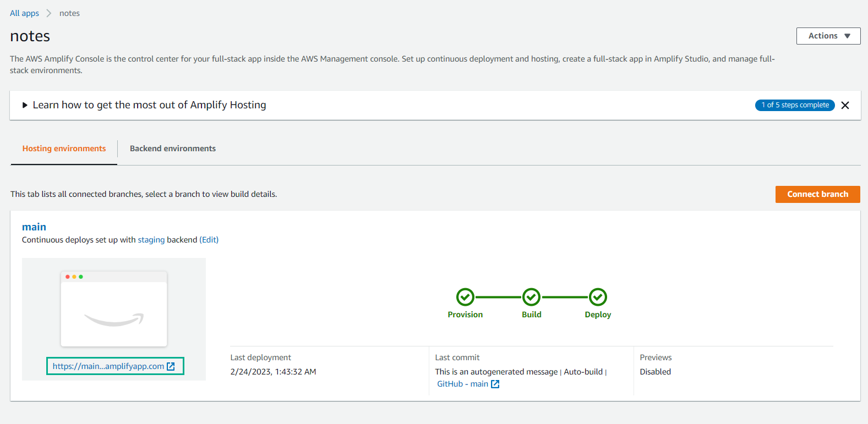The image size is (868, 424).
Task: Open the Actions dropdown menu
Action: coord(828,36)
